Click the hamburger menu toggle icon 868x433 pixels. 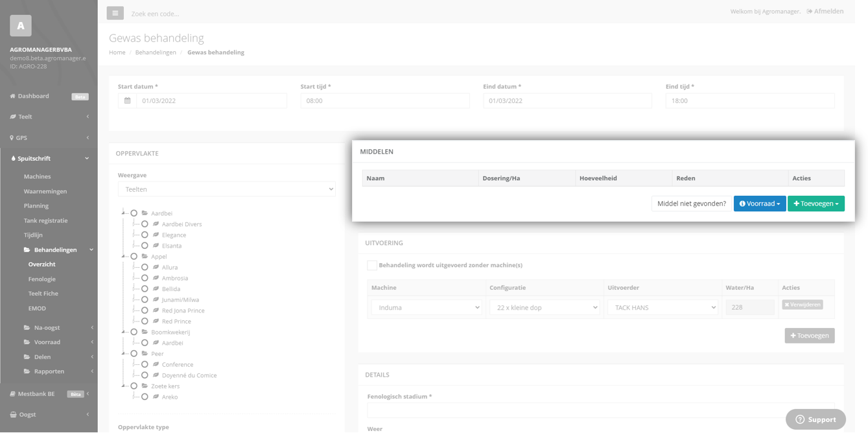[x=115, y=13]
